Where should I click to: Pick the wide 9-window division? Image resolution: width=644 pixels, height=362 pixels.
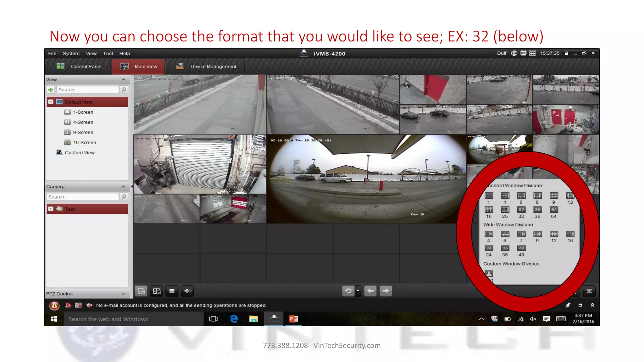click(538, 234)
